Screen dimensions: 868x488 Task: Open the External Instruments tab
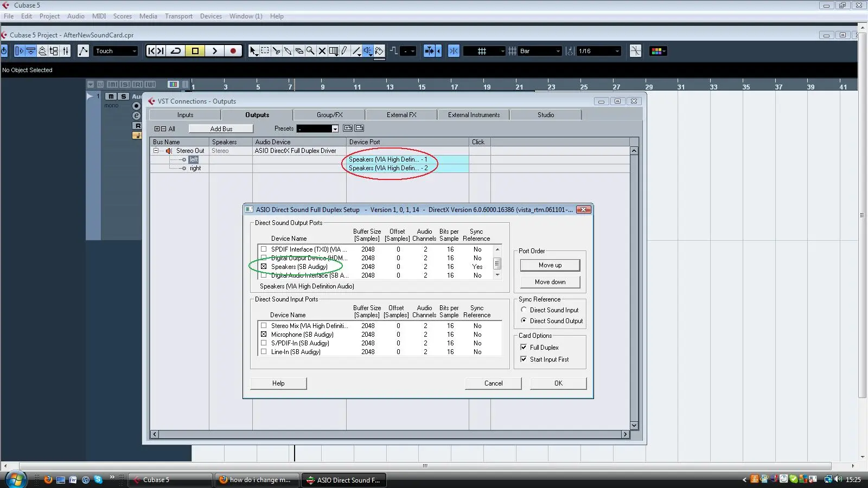[474, 115]
